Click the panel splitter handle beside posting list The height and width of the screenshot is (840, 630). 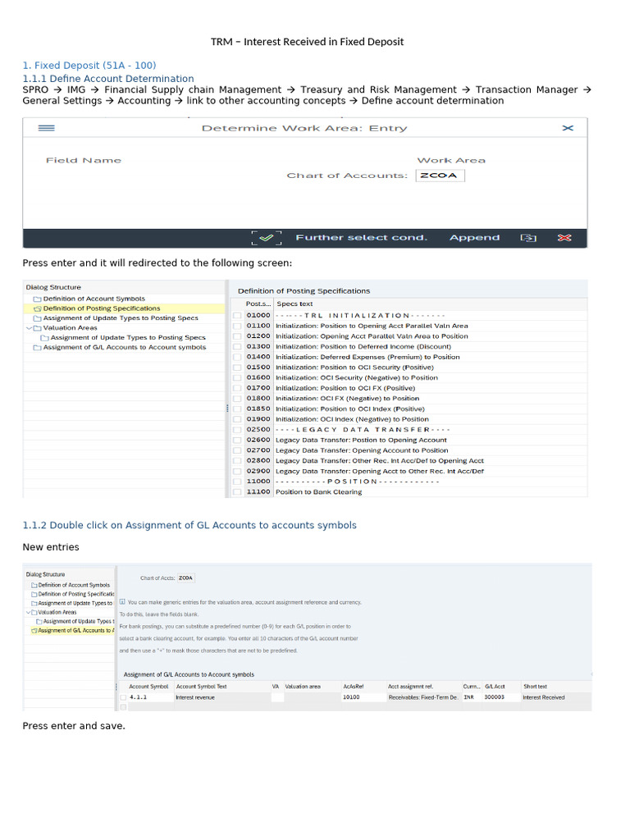click(227, 409)
